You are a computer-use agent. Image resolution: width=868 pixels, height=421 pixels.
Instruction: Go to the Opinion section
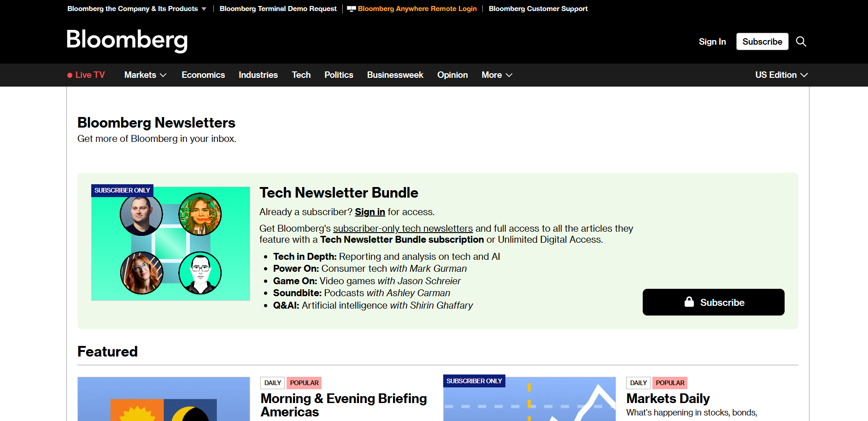pyautogui.click(x=452, y=75)
